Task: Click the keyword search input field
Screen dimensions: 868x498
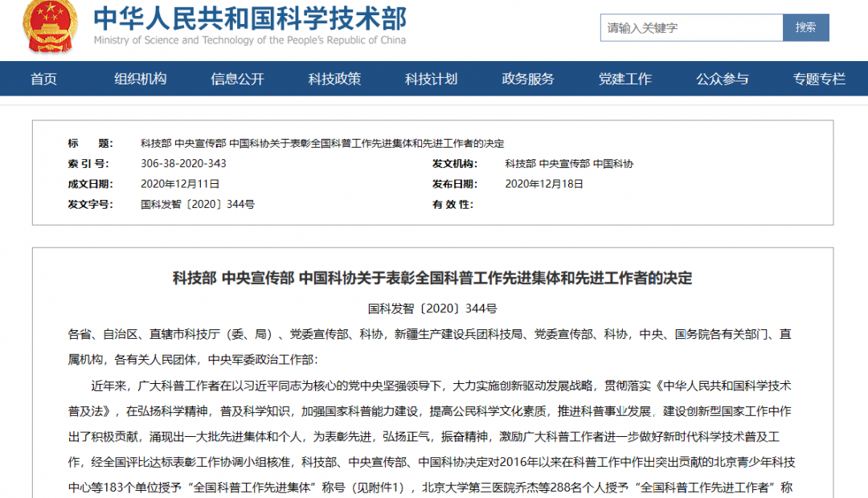Action: click(x=691, y=27)
